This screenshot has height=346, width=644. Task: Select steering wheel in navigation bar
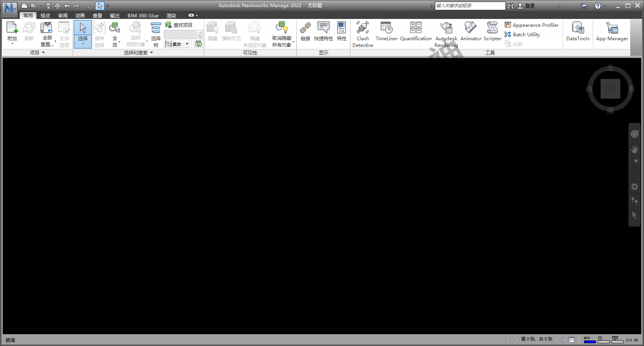point(635,134)
